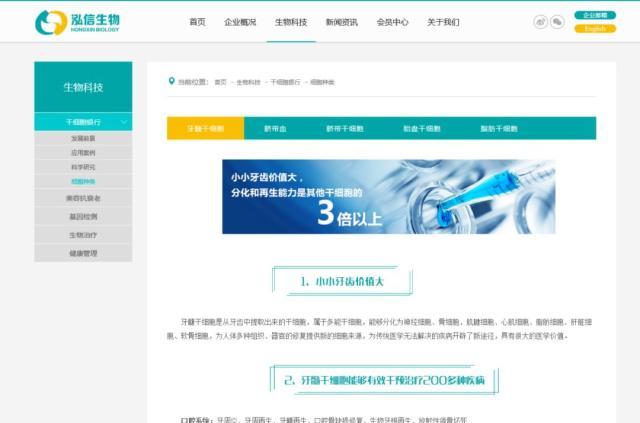Viewport: 640px width, 423px height.
Task: Select the 胎盘干细胞 tab
Action: tap(422, 128)
